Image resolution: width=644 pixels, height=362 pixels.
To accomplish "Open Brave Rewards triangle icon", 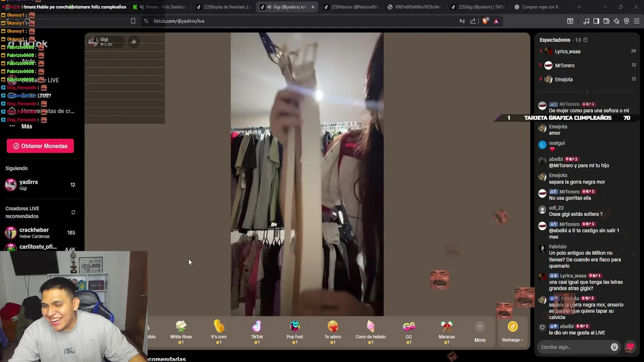I will (496, 21).
